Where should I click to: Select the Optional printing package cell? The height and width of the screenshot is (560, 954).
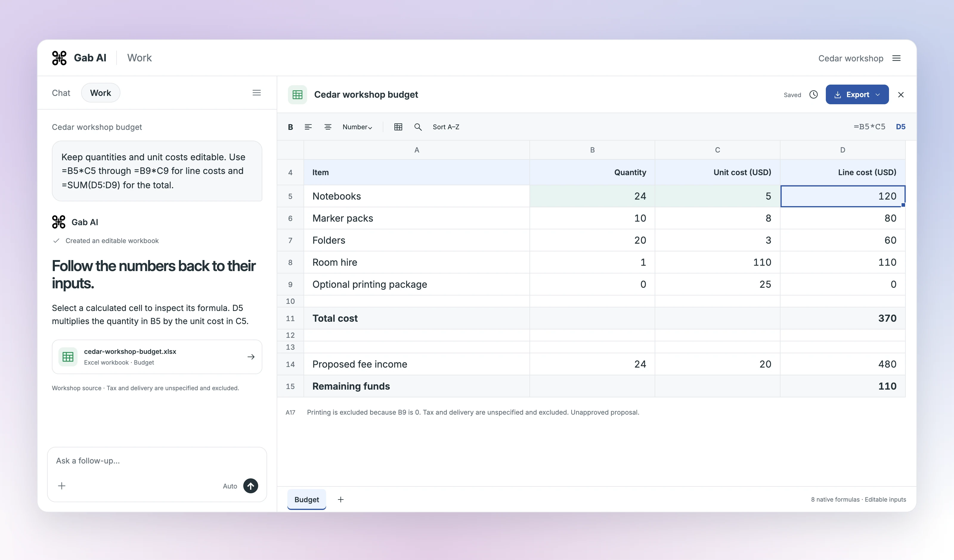(x=416, y=284)
